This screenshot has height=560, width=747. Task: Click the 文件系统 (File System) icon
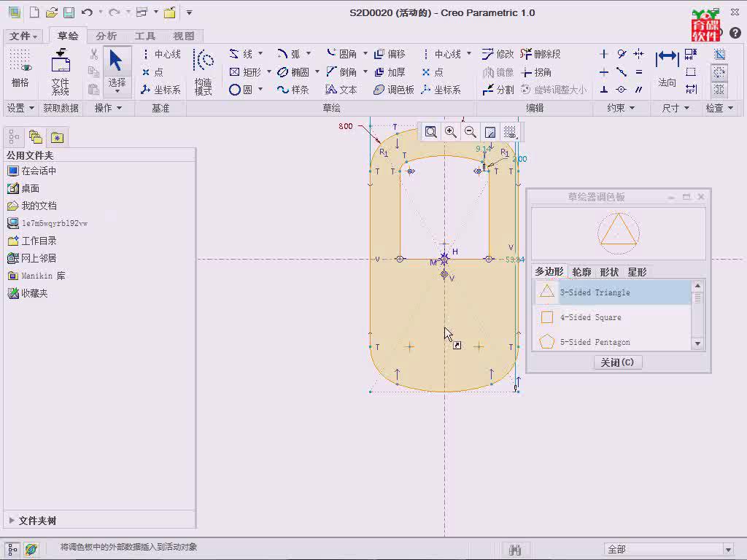(x=61, y=71)
